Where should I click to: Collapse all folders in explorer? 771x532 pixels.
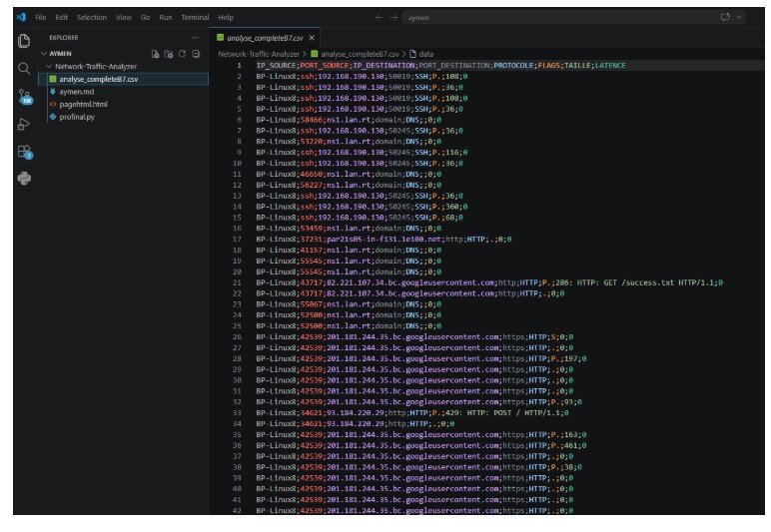tap(196, 54)
